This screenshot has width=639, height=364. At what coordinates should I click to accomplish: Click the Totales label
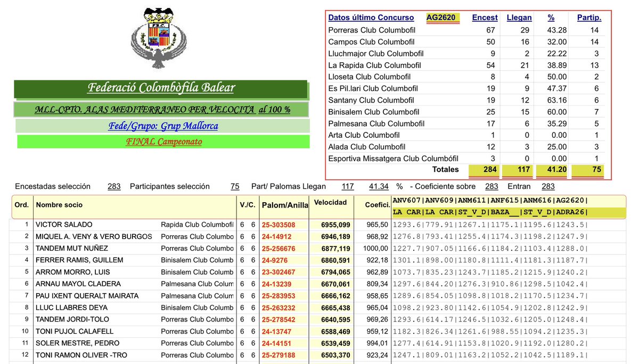[445, 170]
